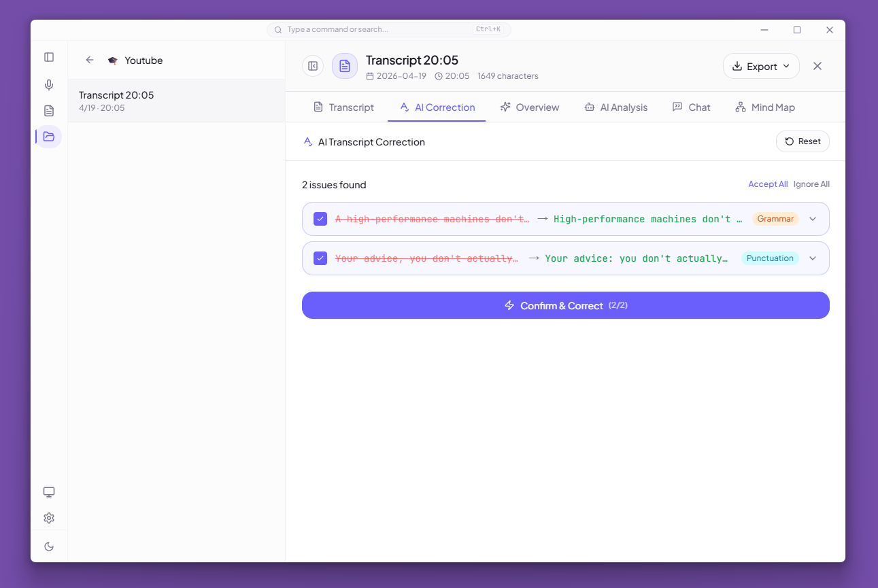Uncheck the Punctuation correction checkbox
This screenshot has height=588, width=878.
pyautogui.click(x=320, y=258)
